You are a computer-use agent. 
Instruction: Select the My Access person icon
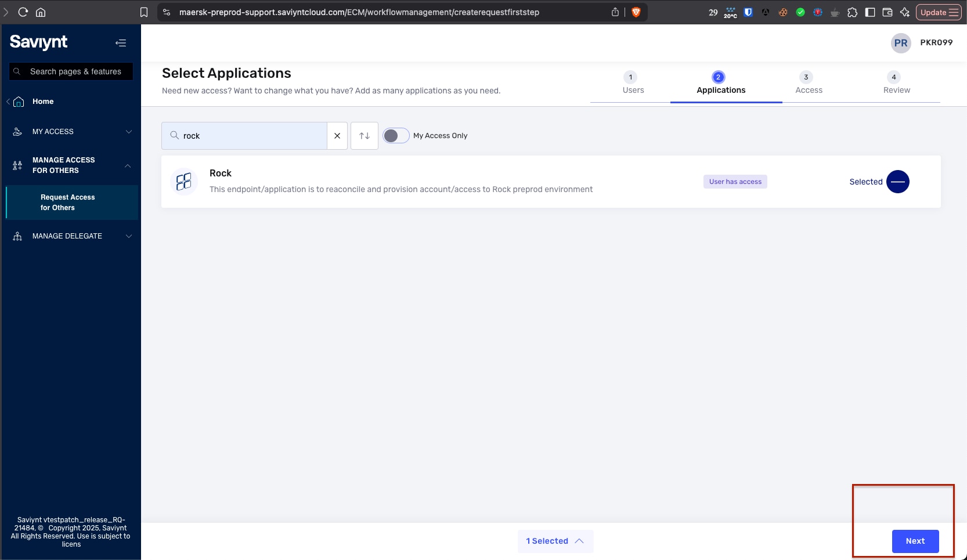pos(17,132)
